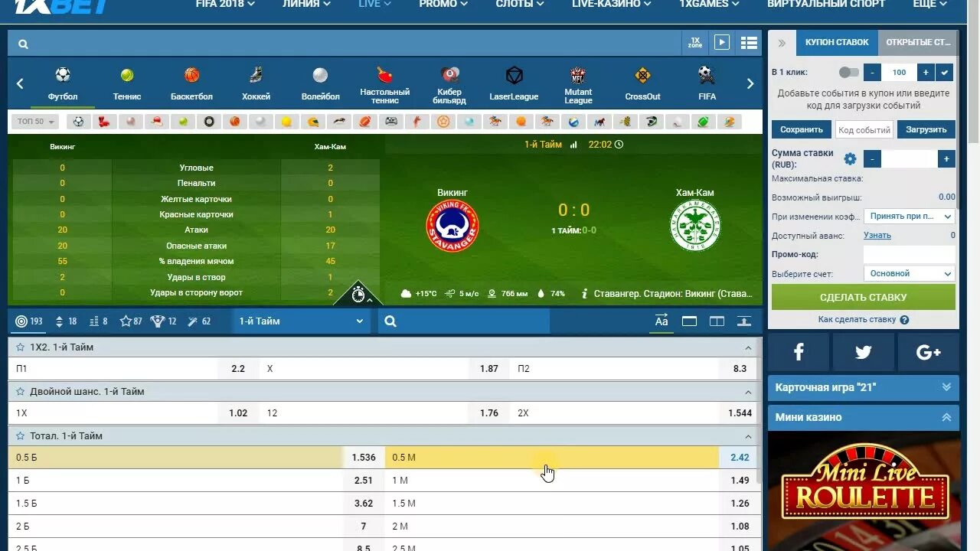Image resolution: width=980 pixels, height=551 pixels.
Task: Open the LIVE menu
Action: click(x=374, y=4)
